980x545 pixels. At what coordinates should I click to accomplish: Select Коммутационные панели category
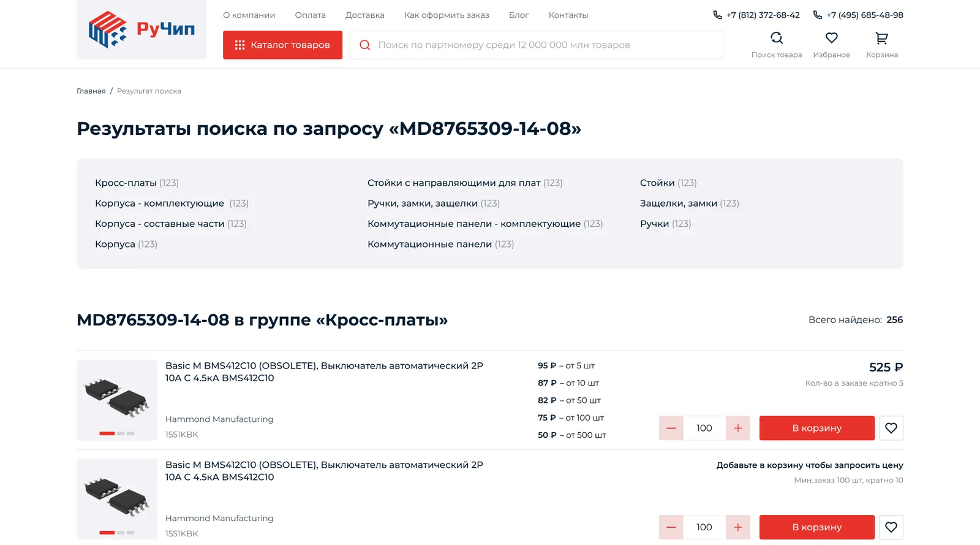(x=440, y=244)
